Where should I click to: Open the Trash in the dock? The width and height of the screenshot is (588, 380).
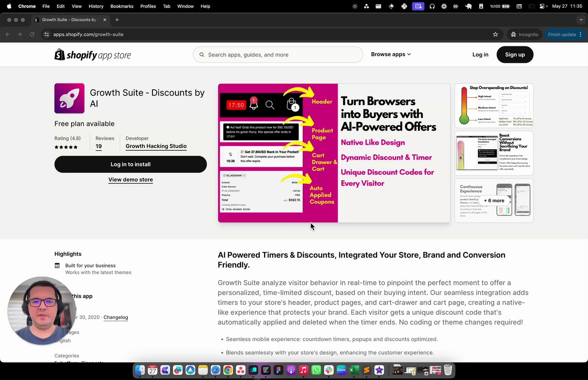448,370
